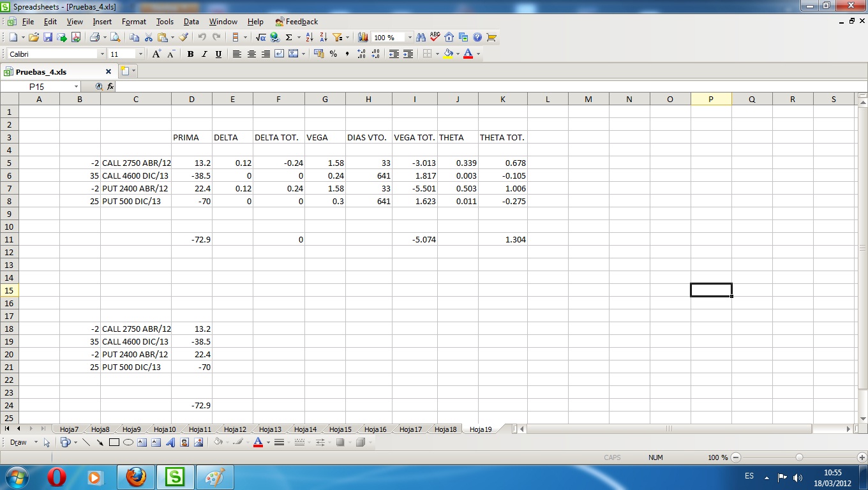This screenshot has width=868, height=490.
Task: Open the font size dropdown showing 11
Action: [x=140, y=54]
